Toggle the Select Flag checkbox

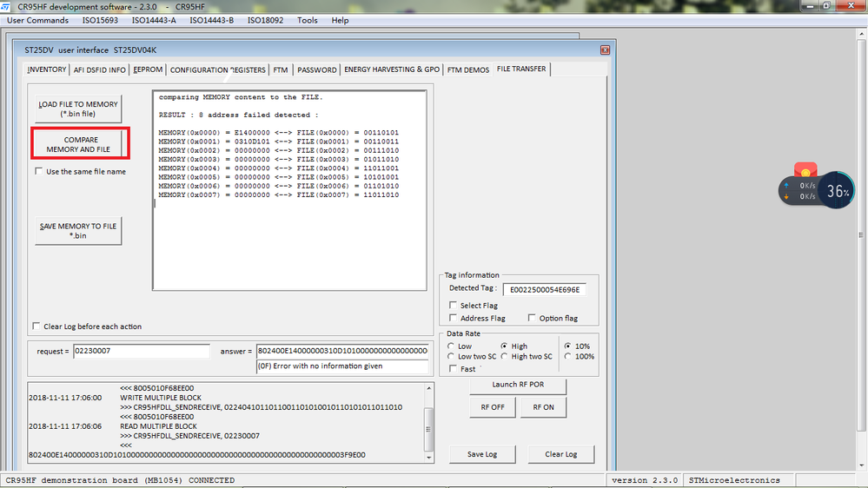(x=453, y=305)
